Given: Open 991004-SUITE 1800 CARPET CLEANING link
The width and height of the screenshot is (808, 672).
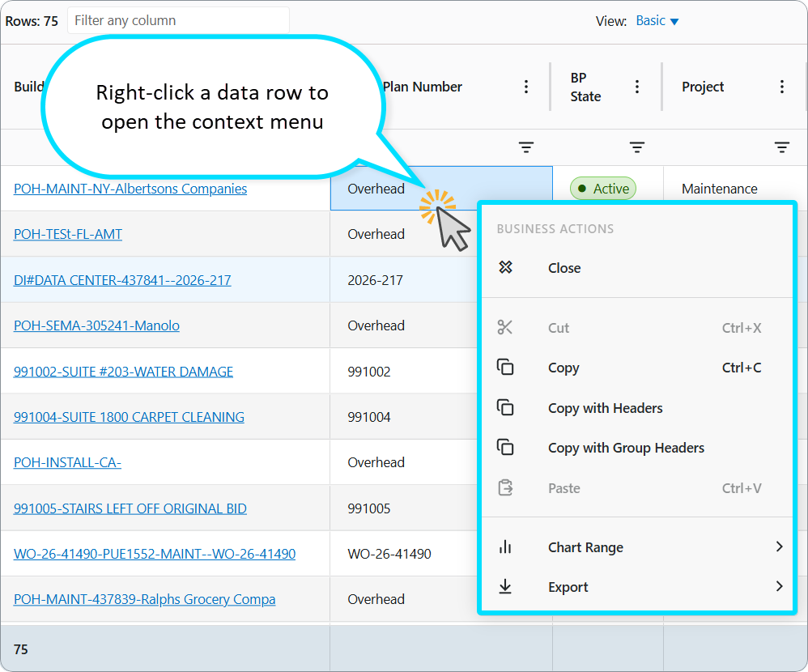Looking at the screenshot, I should click(129, 417).
